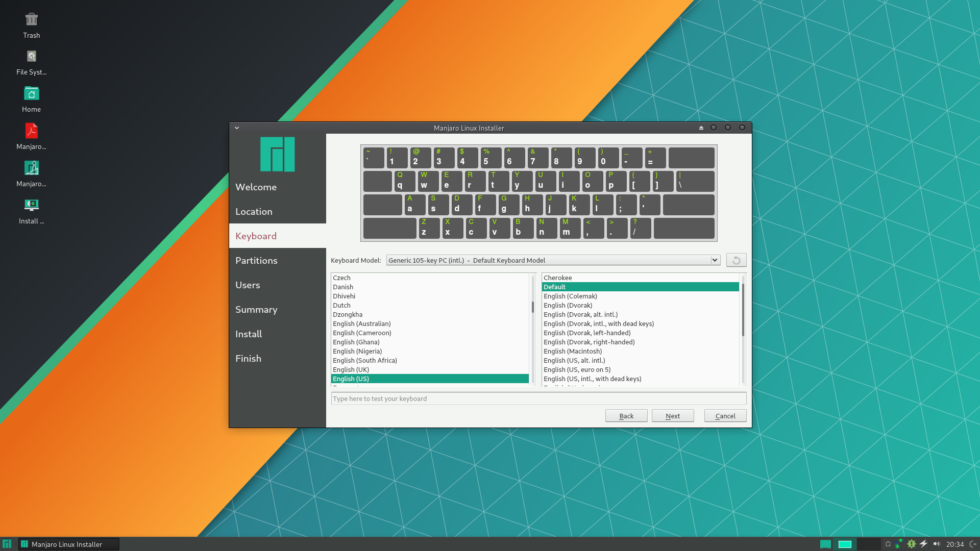Select English (Ghana) layout

pos(430,342)
